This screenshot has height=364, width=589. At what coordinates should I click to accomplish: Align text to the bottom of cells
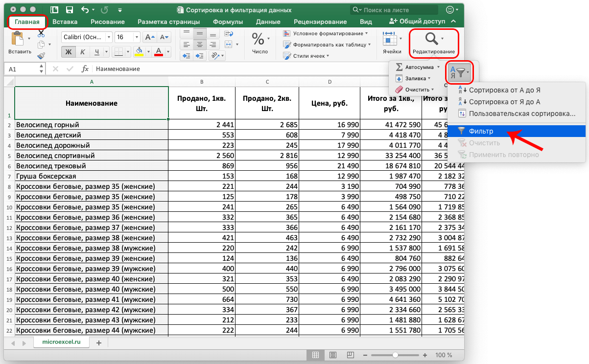(x=212, y=32)
